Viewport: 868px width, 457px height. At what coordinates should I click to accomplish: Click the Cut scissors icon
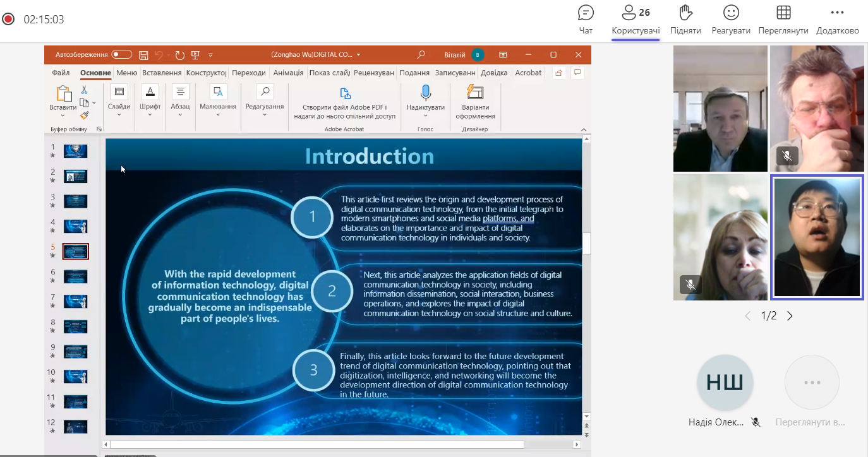point(84,90)
